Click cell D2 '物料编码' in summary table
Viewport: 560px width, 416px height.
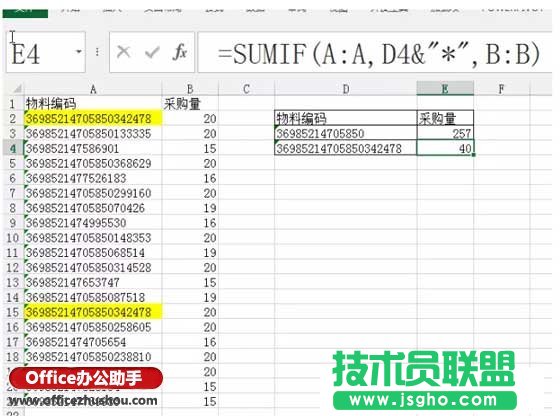pyautogui.click(x=345, y=118)
